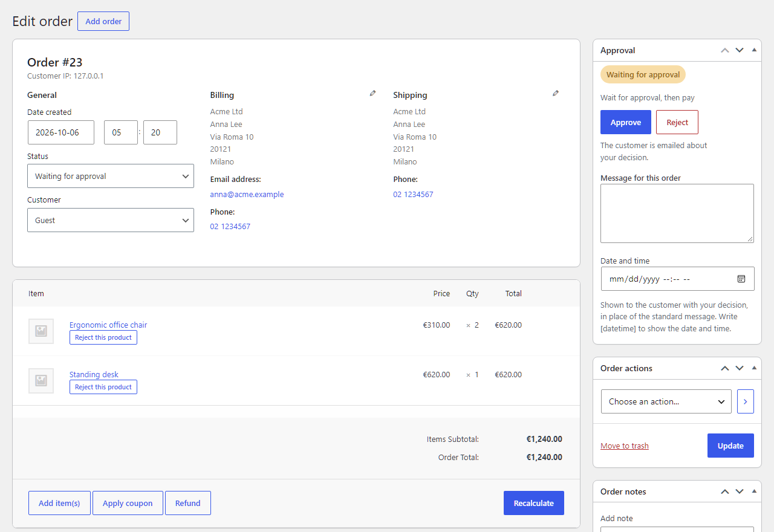Click Ergonomic office chair thumbnail
This screenshot has width=774, height=532.
click(41, 331)
